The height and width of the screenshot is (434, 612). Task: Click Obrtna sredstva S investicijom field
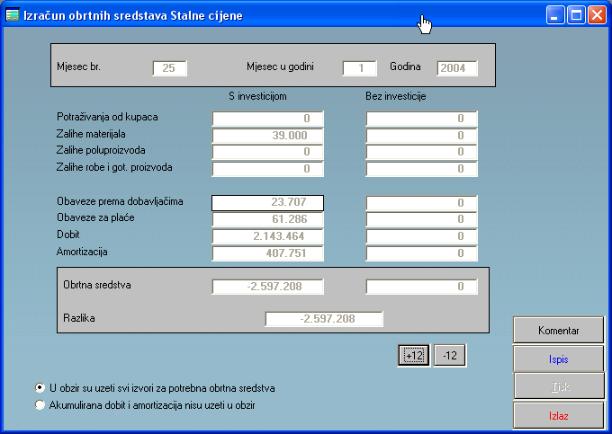click(x=268, y=286)
